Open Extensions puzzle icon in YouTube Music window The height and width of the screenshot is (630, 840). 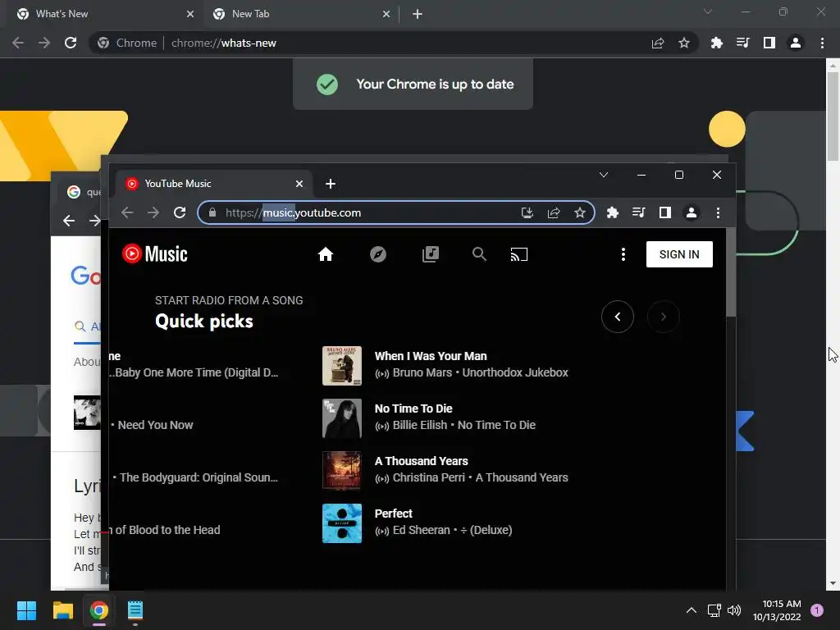pyautogui.click(x=612, y=212)
